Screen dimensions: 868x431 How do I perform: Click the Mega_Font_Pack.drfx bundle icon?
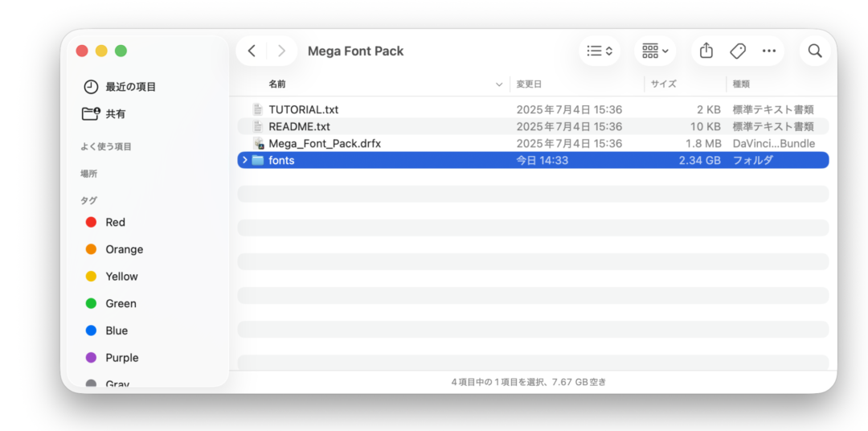point(258,143)
